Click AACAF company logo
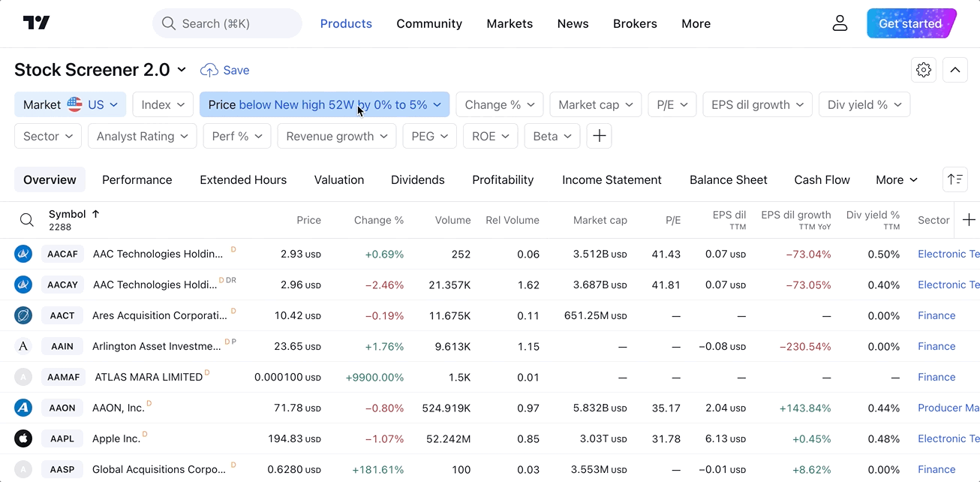This screenshot has height=482, width=980. 23,254
